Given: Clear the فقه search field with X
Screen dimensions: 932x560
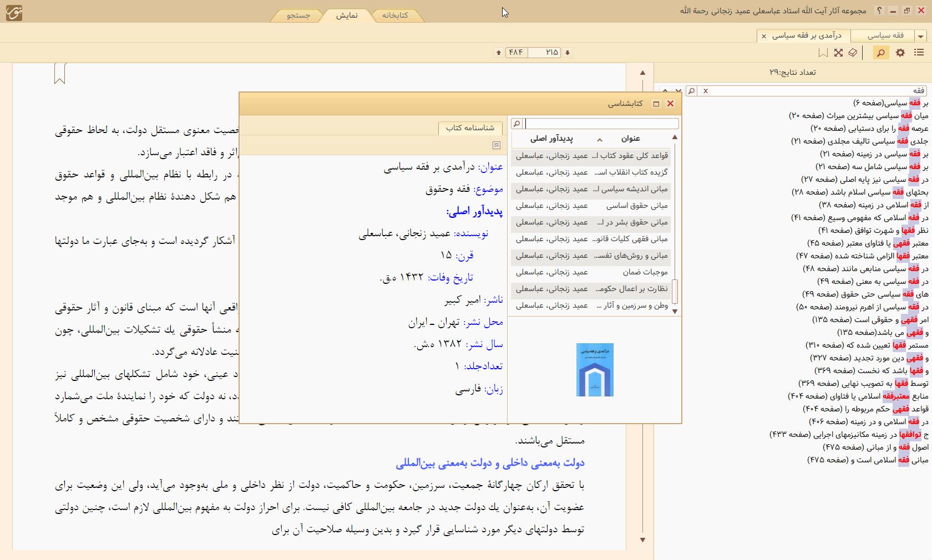Looking at the screenshot, I should 706,91.
